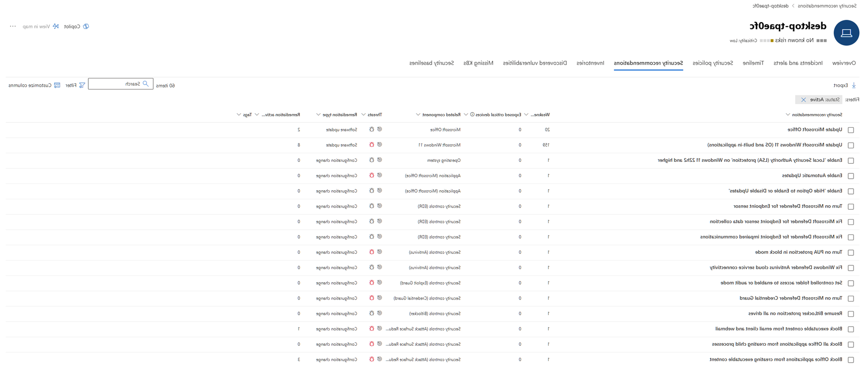Click threat insights icon in Enable Automatic Updates row
The image size is (868, 366).
[380, 176]
